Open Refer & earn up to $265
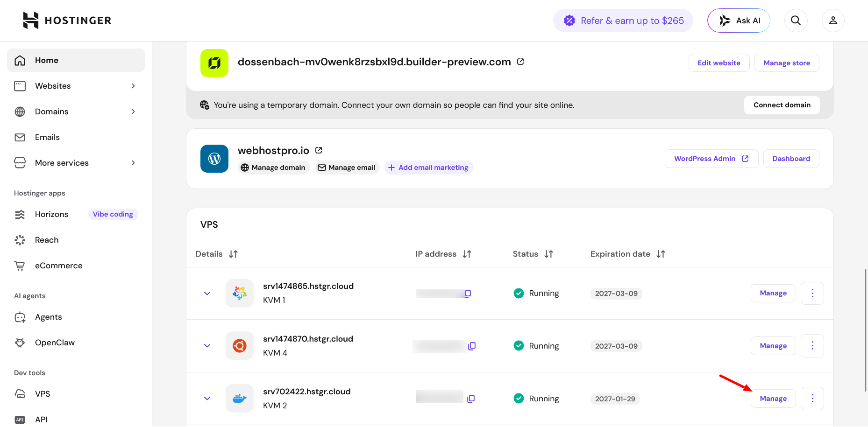868x427 pixels. tap(623, 21)
